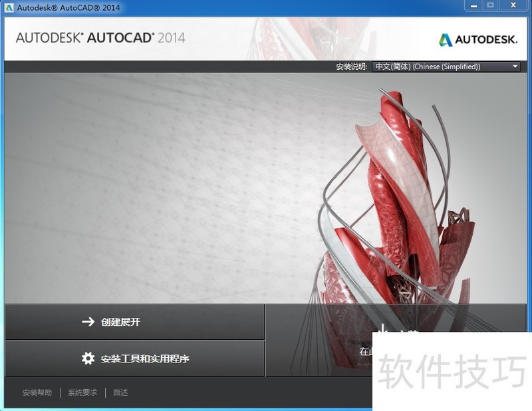Click the AUTODESK AUTOCAD 2014 banner logo
This screenshot has height=411, width=532.
98,39
